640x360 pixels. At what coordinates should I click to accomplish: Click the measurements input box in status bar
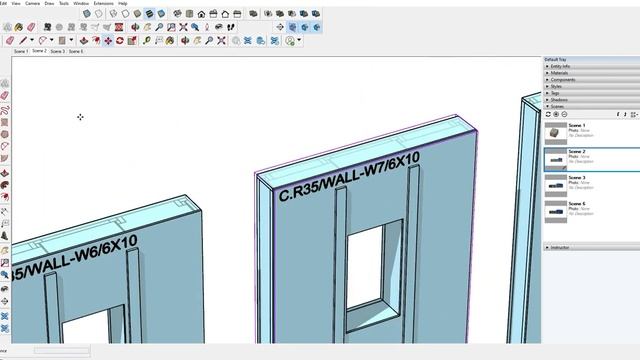tap(62, 351)
